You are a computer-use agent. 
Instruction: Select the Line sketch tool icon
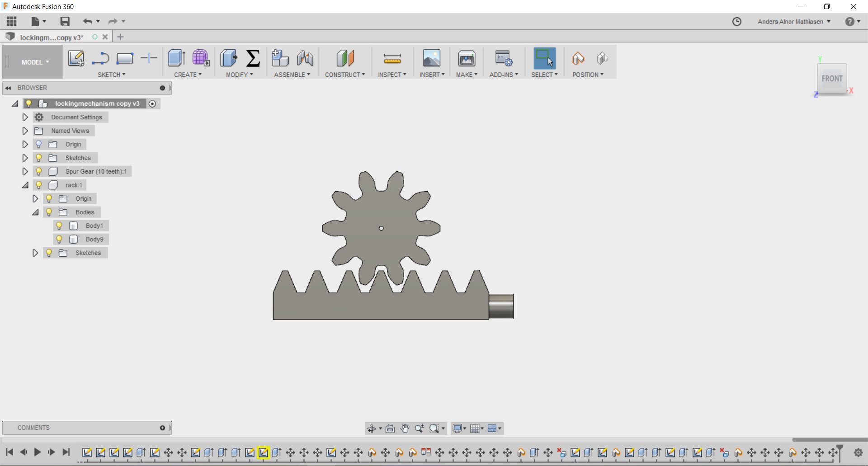100,58
